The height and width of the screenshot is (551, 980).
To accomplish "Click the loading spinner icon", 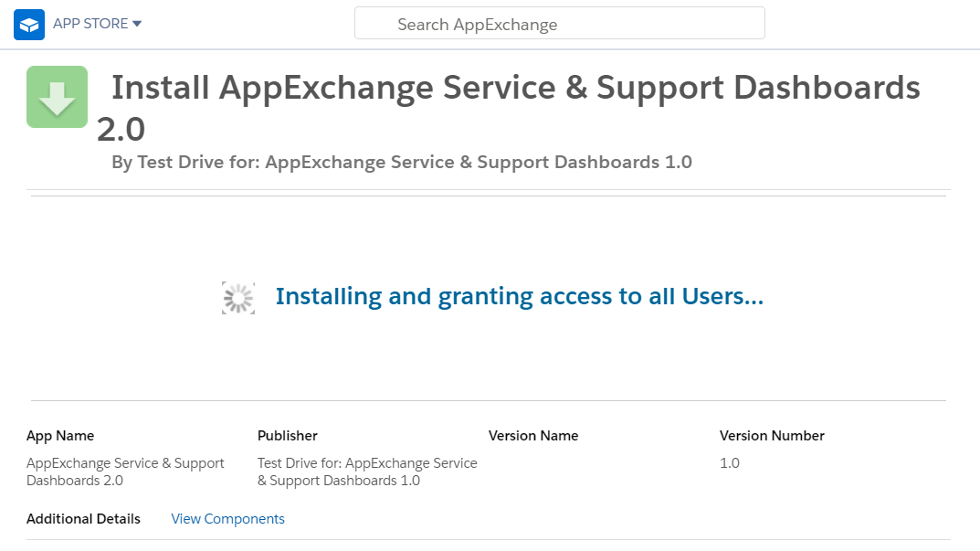I will pos(238,298).
